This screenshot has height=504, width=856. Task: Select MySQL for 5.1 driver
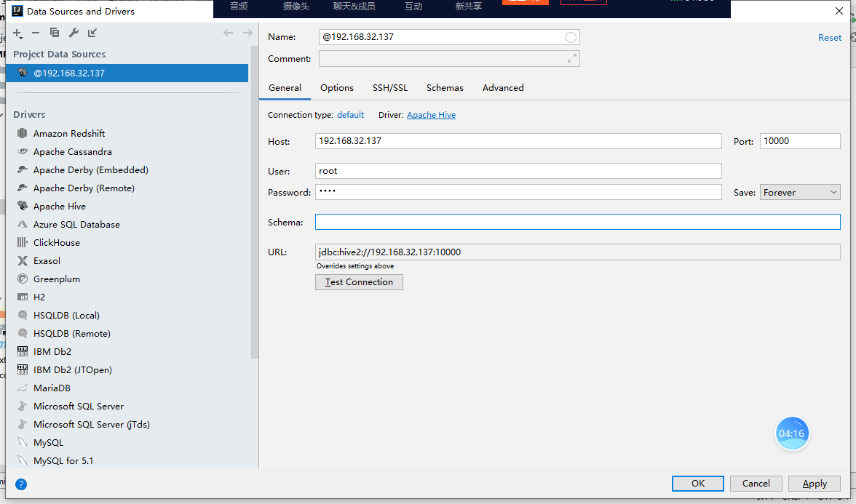[x=63, y=460]
